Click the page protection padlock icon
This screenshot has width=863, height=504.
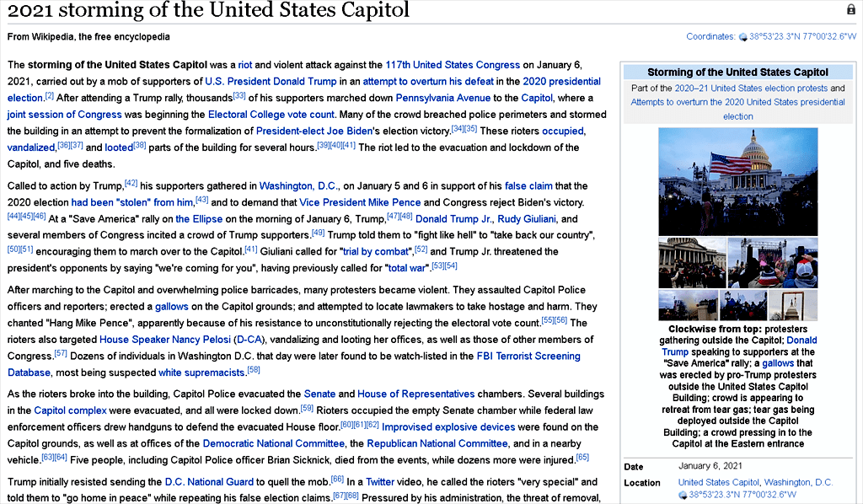tap(850, 9)
